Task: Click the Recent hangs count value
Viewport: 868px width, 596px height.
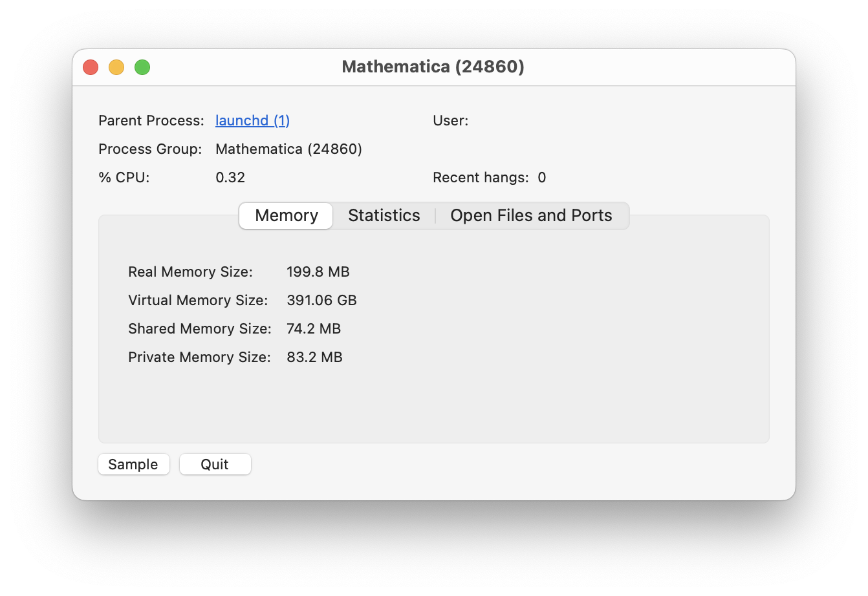Action: [x=542, y=178]
